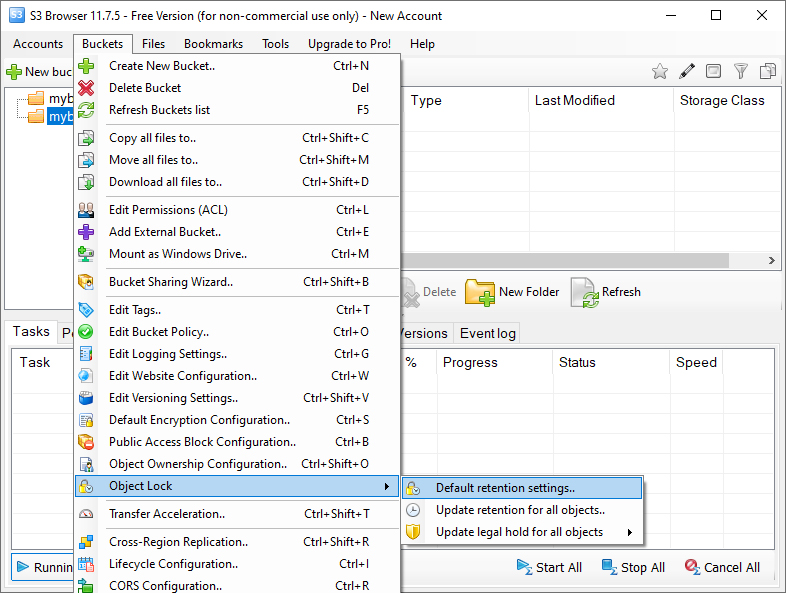Click the Default Encryption Configuration icon

tap(86, 420)
